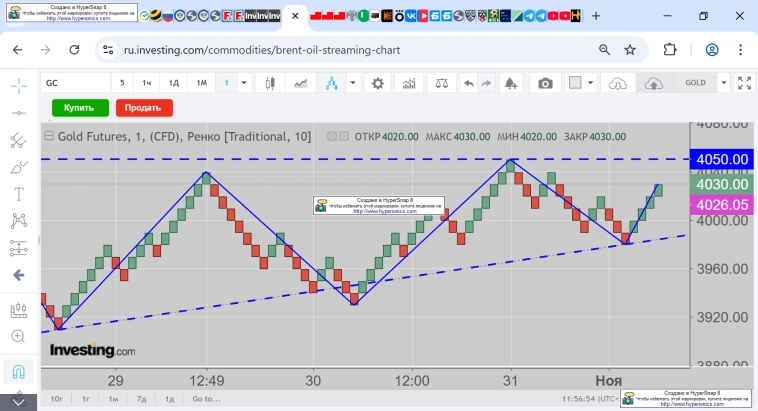Open chart settings gear
This screenshot has height=411, width=758.
(378, 83)
